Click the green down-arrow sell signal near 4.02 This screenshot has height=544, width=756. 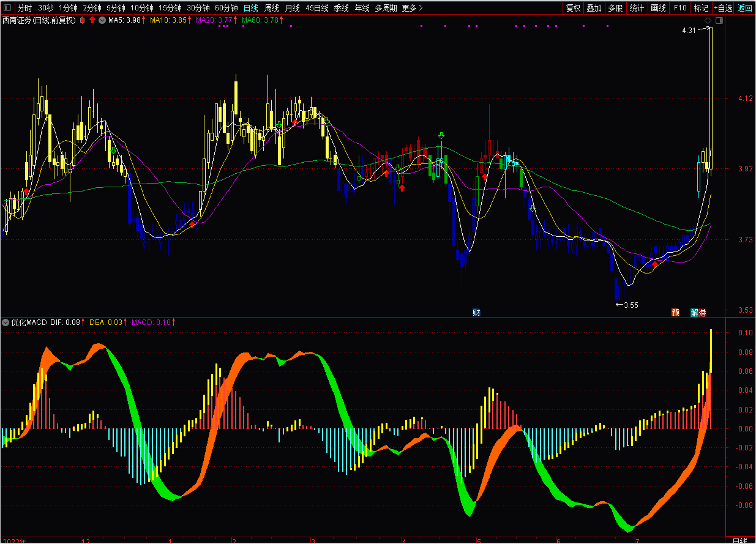tap(441, 135)
